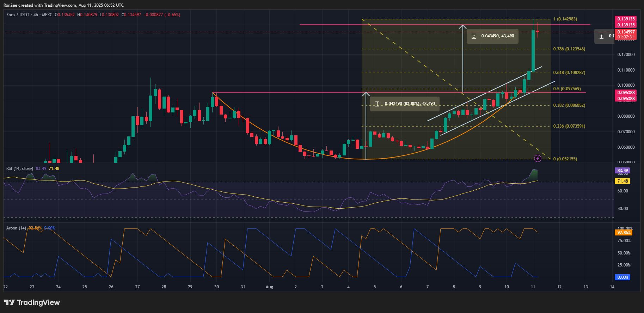Viewport: 644px width, 313px height.
Task: Click the candle countdown timer 01:07:31
Action: click(625, 37)
